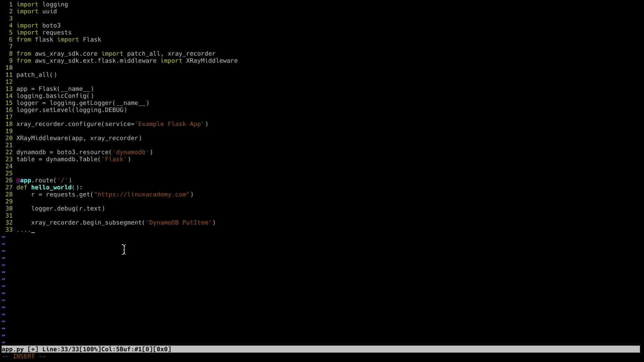Click the XRayMiddleware call on line 20
644x362 pixels.
pos(42,138)
